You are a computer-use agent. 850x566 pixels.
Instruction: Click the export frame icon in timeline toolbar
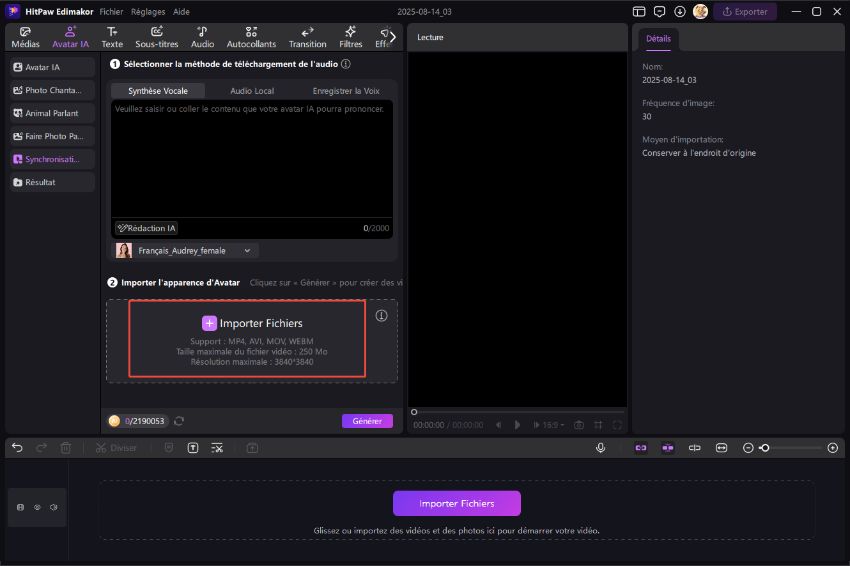coord(252,448)
